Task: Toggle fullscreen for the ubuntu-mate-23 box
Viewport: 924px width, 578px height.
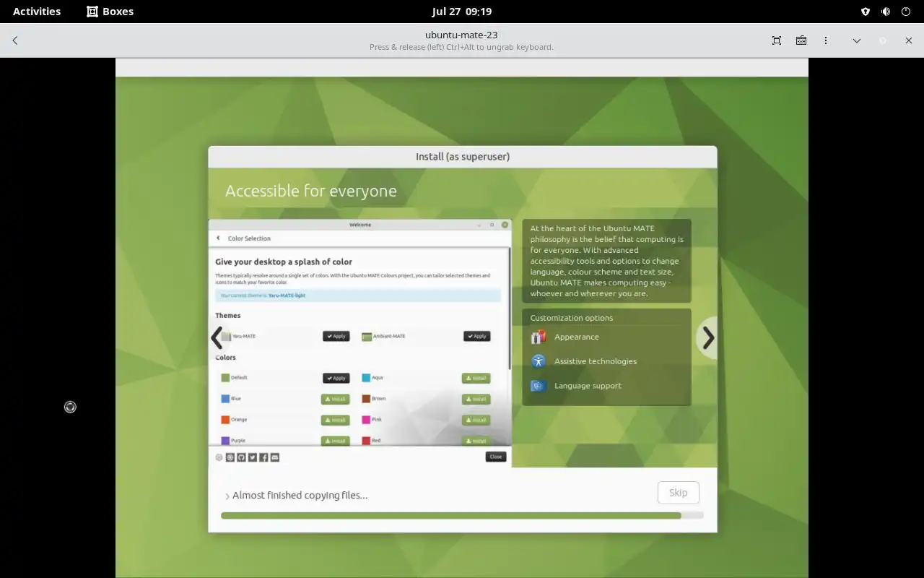Action: coord(777,40)
